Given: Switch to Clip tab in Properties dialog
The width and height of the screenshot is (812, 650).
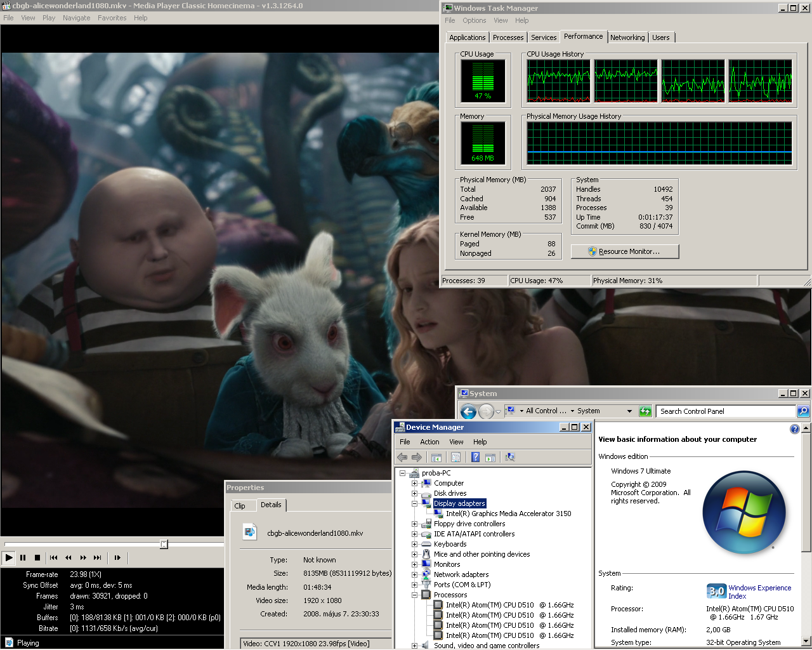Looking at the screenshot, I should point(240,506).
